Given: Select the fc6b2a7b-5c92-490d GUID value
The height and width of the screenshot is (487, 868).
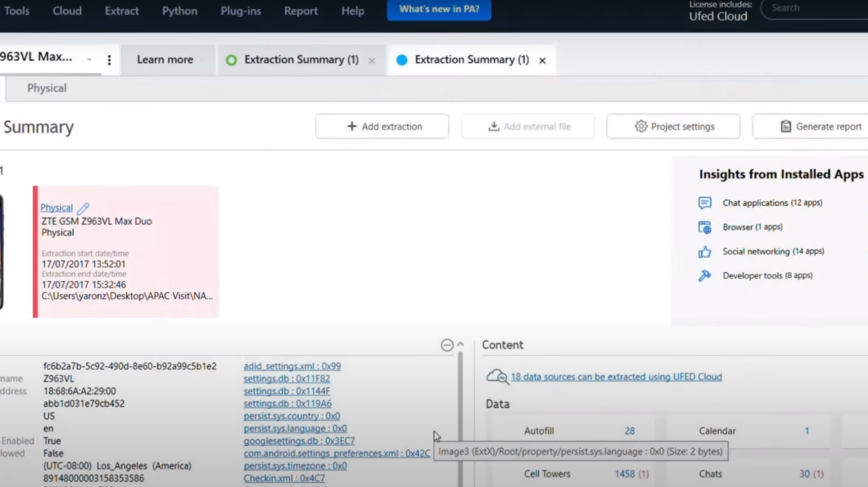Looking at the screenshot, I should click(130, 366).
